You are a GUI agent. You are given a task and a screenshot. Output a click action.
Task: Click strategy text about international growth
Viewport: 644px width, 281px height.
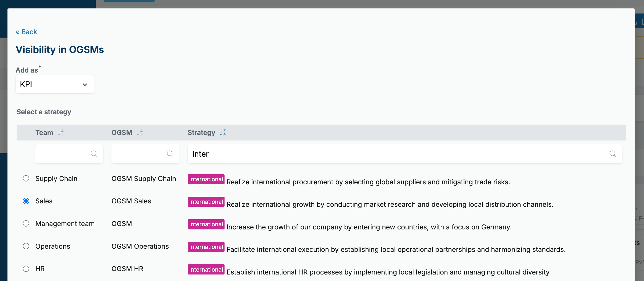pyautogui.click(x=390, y=205)
